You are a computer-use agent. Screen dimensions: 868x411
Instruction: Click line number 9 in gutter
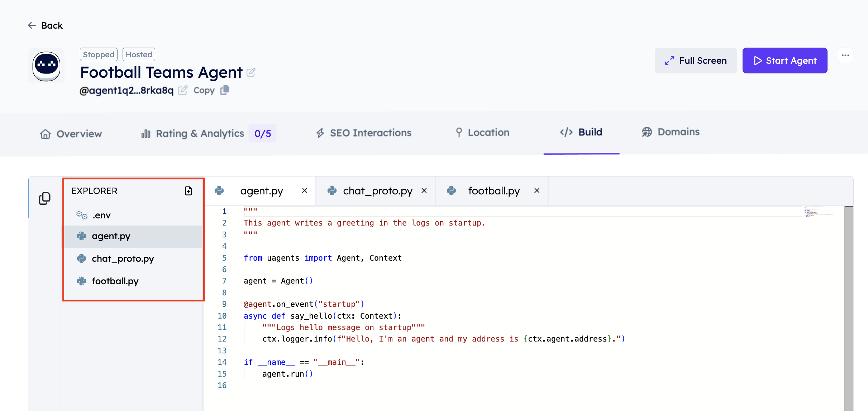[x=224, y=304]
